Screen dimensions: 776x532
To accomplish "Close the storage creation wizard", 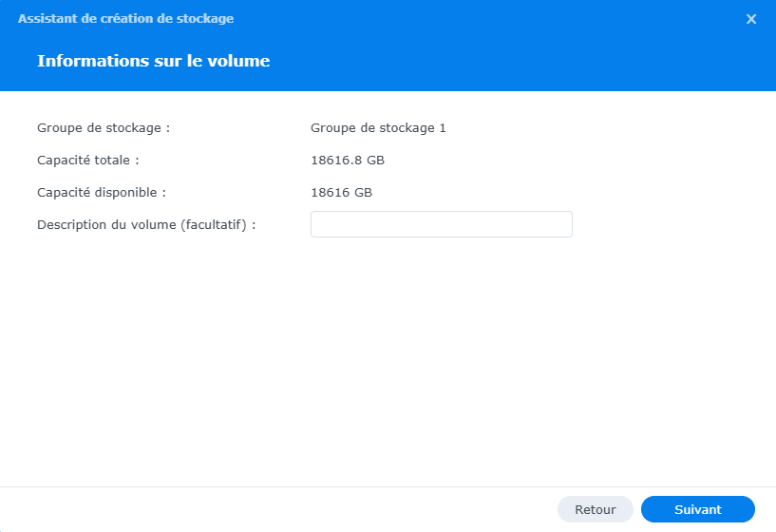I will 751,19.
